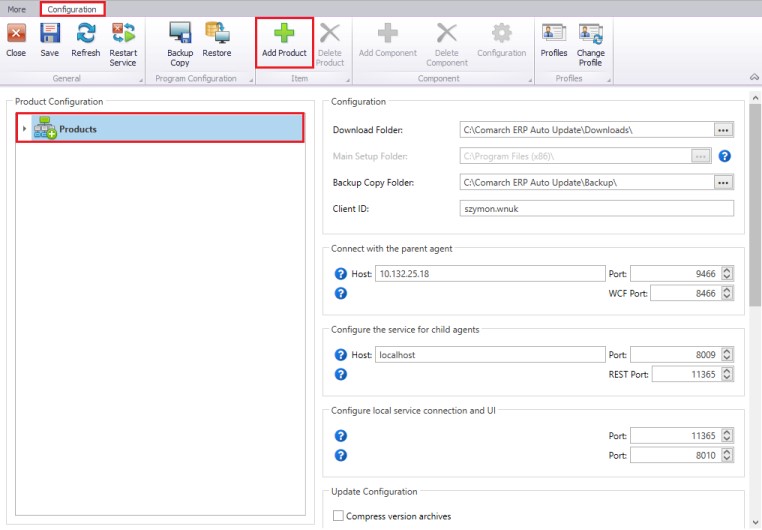Save configuration with the Save icon
The height and width of the screenshot is (530, 762).
coord(50,34)
